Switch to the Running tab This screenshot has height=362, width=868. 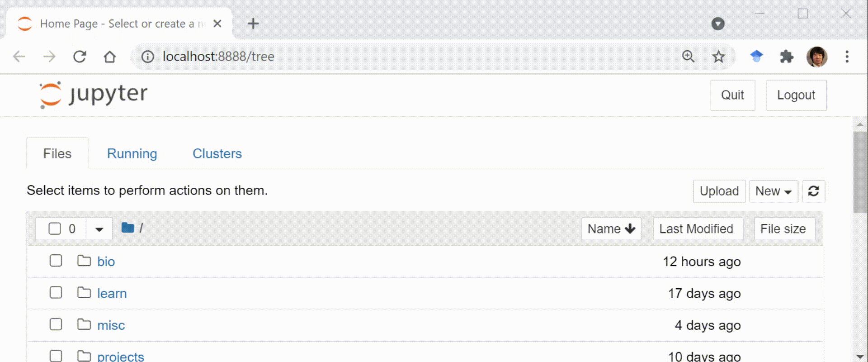point(132,154)
